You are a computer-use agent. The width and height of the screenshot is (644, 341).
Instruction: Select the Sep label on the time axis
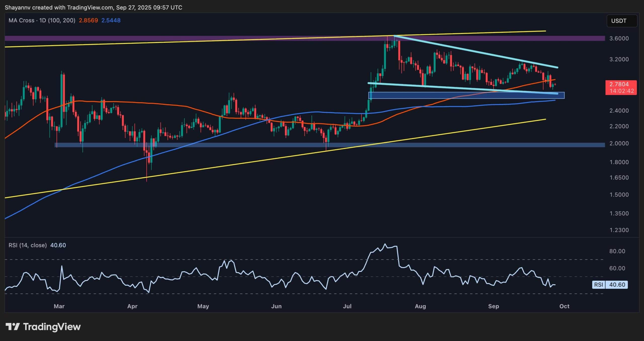click(x=494, y=306)
